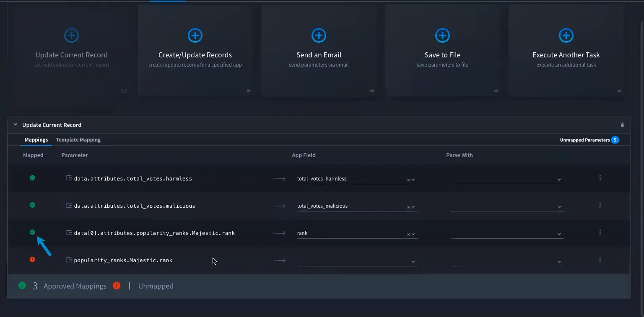644x317 pixels.
Task: Open the three-dot menu for popularity_ranks.Majestic.rank row
Action: click(600, 260)
